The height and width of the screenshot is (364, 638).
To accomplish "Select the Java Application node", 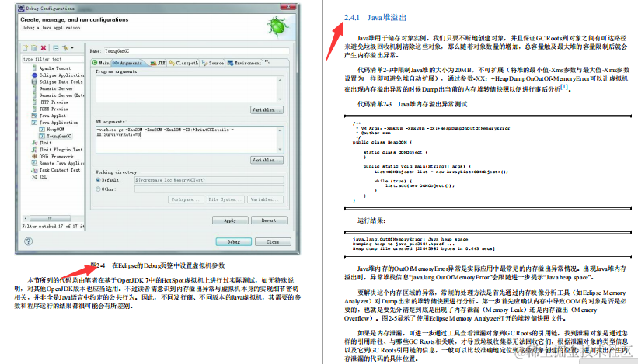I will point(55,123).
